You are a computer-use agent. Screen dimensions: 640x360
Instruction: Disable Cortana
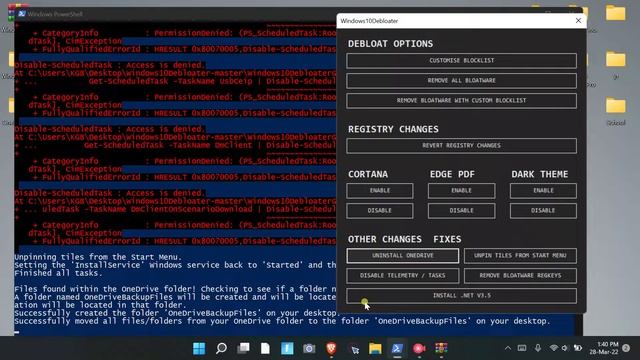[x=380, y=211]
